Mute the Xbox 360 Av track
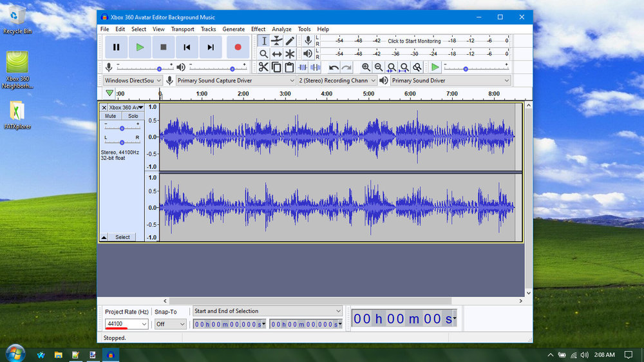Viewport: 644px width, 362px height. click(x=111, y=116)
